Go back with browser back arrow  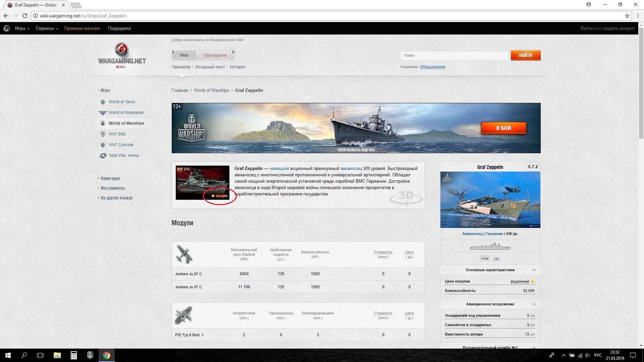6,16
